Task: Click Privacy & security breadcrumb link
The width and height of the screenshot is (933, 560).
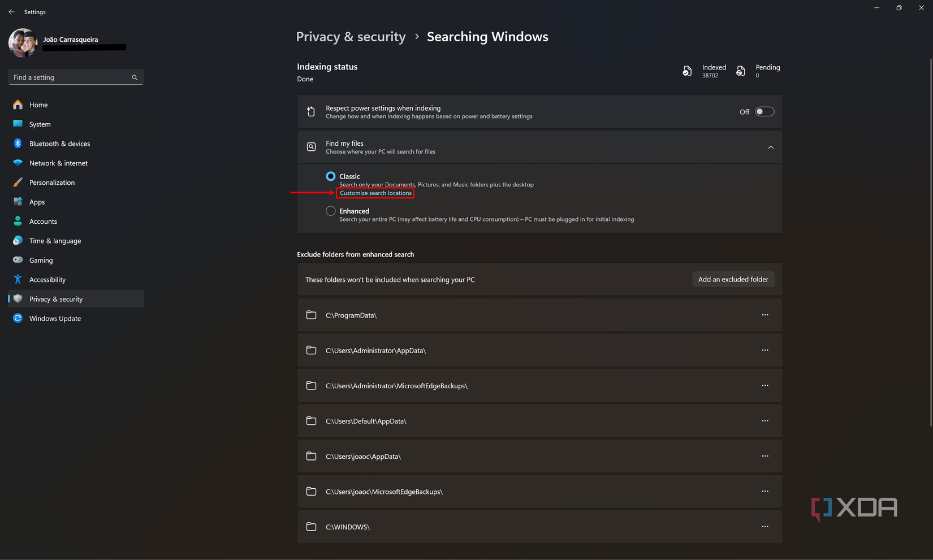Action: [351, 37]
